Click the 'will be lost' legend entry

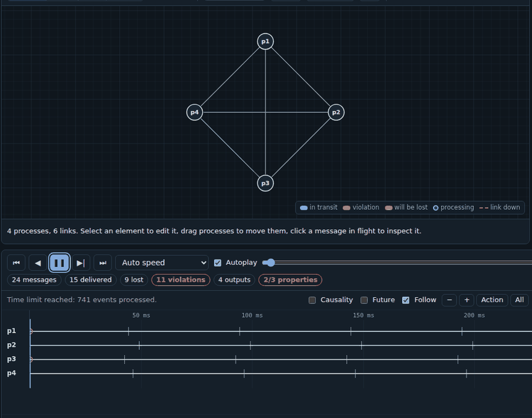(x=406, y=207)
